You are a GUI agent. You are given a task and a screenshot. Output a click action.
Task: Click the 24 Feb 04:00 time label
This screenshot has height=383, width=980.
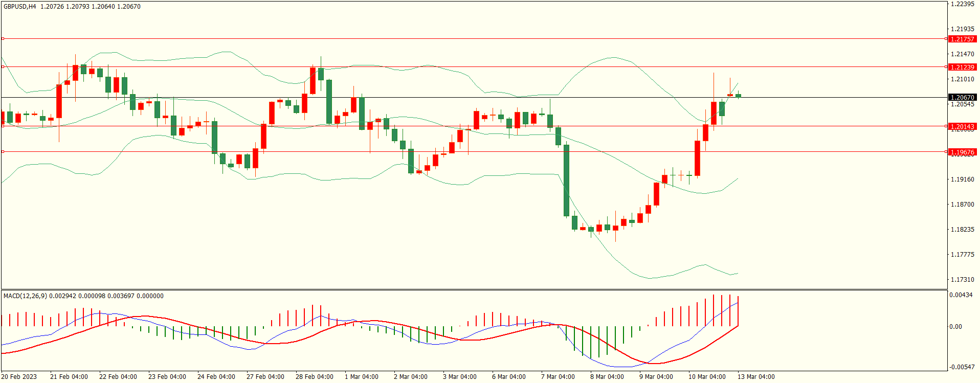[216, 377]
